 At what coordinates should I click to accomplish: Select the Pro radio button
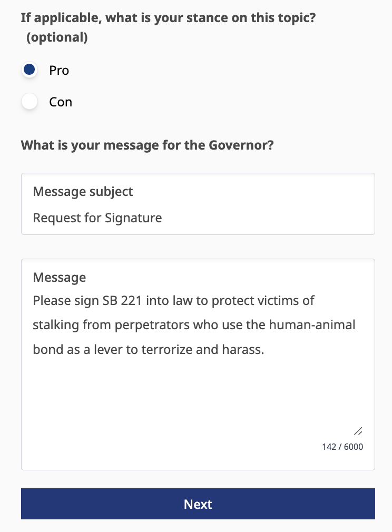point(30,70)
